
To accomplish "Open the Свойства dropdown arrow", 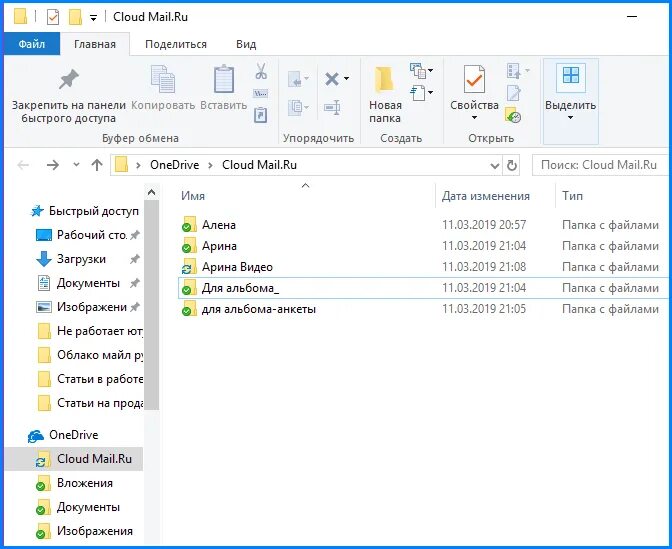I will click(474, 117).
